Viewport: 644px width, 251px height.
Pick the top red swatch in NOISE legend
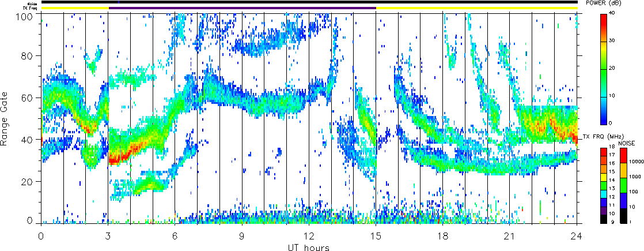(x=623, y=156)
